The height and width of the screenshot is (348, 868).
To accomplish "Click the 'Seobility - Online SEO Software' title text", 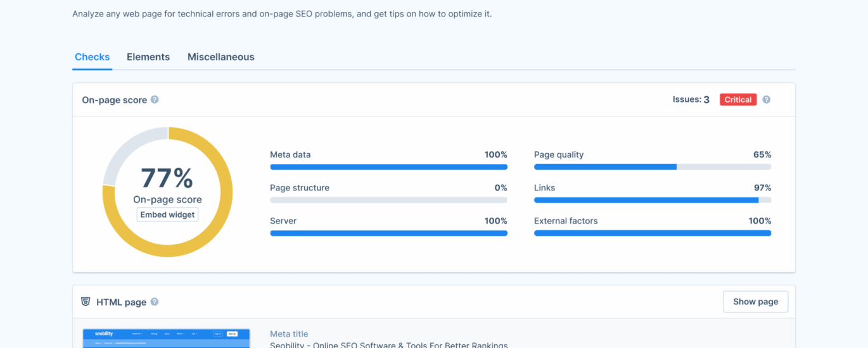I will click(x=389, y=345).
